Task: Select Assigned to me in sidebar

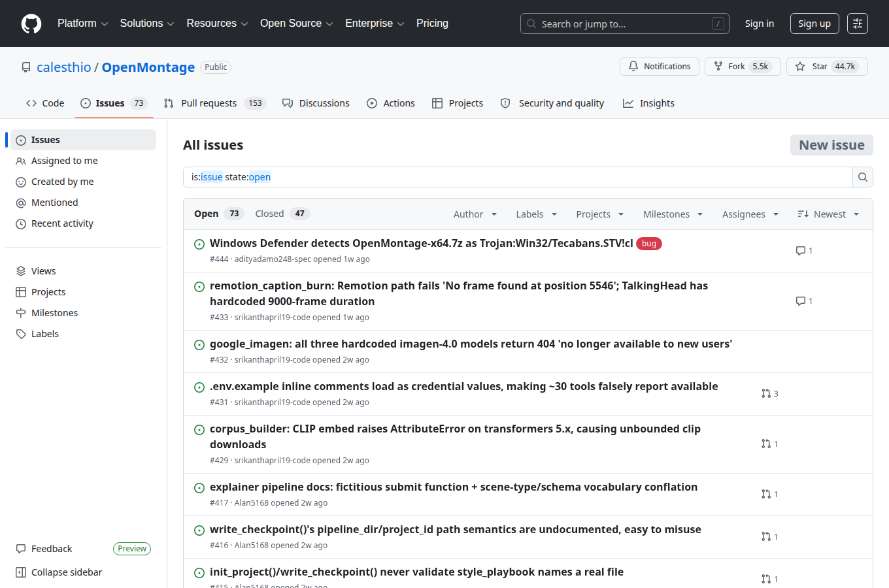Action: [x=84, y=161]
